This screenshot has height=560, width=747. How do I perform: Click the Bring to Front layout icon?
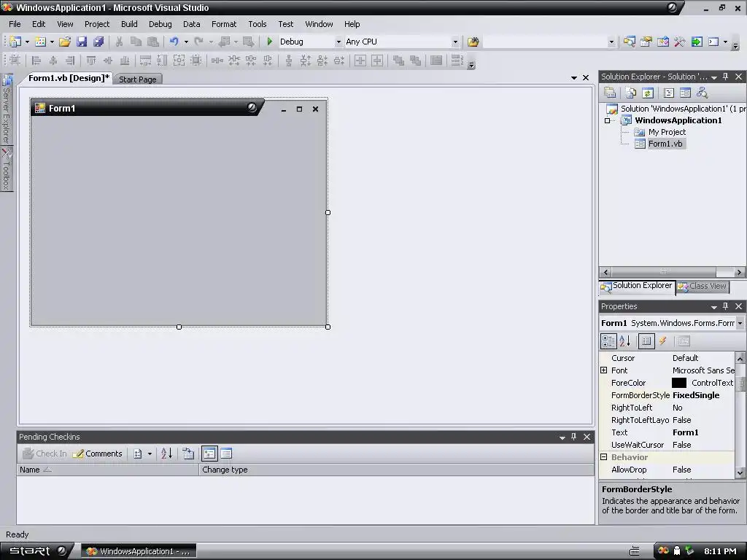point(398,61)
